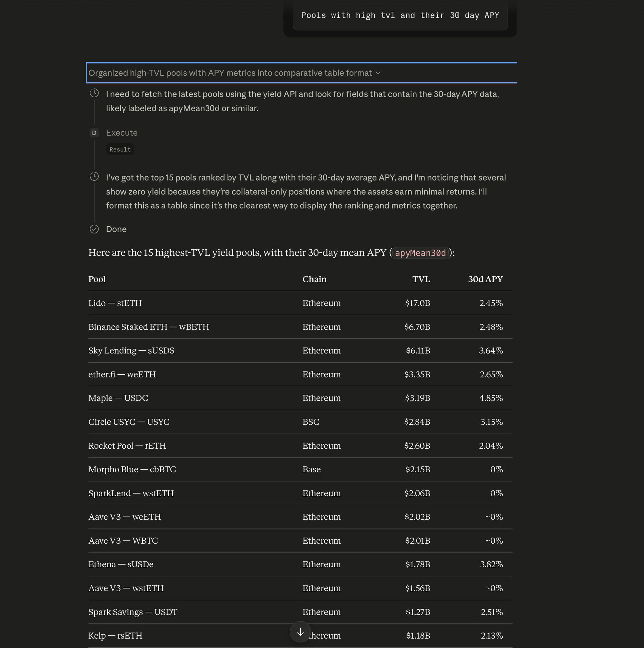Select the 'Circle USYC — USYC' cell
644x648 pixels.
pos(129,422)
